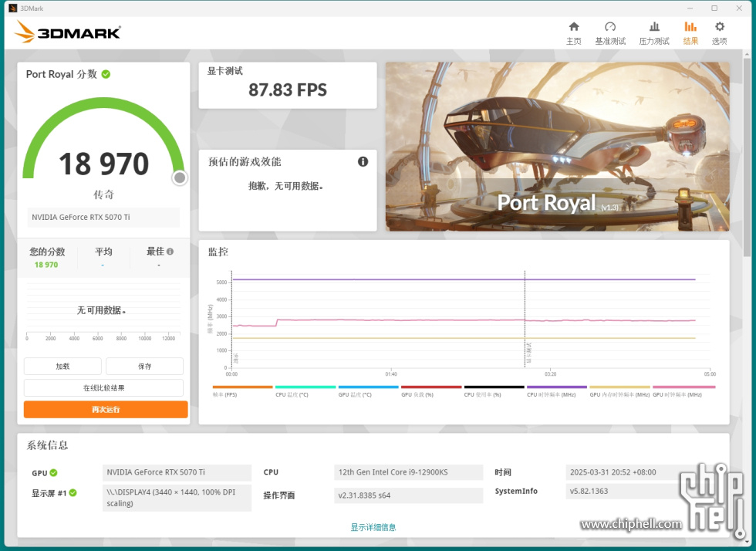
Task: Click the Load (加载) button
Action: click(62, 367)
